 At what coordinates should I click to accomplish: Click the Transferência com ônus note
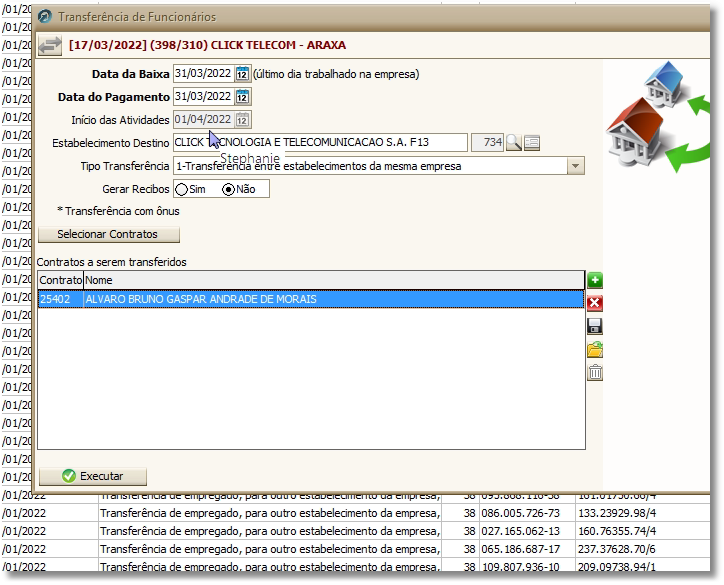[118, 211]
